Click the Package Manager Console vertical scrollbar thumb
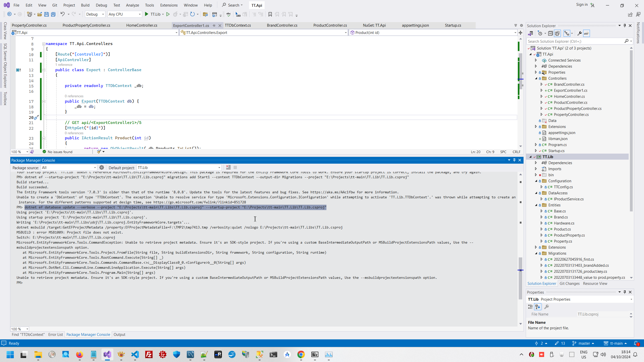The image size is (644, 362). click(520, 278)
